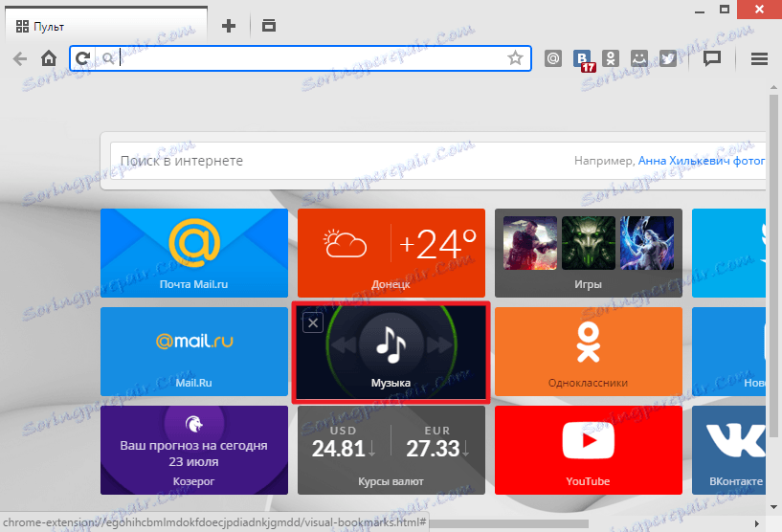
Task: Open My World smiley toolbar icon
Action: [639, 58]
